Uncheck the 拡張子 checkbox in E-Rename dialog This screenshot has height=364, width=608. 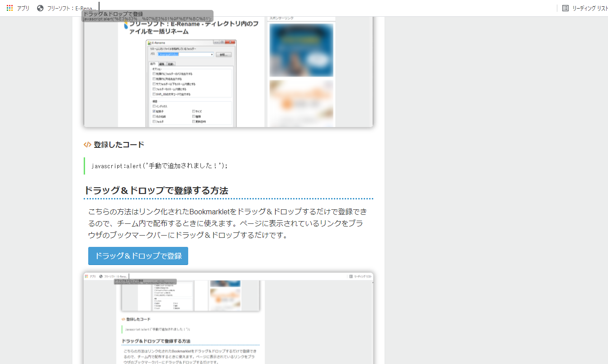[x=154, y=111]
